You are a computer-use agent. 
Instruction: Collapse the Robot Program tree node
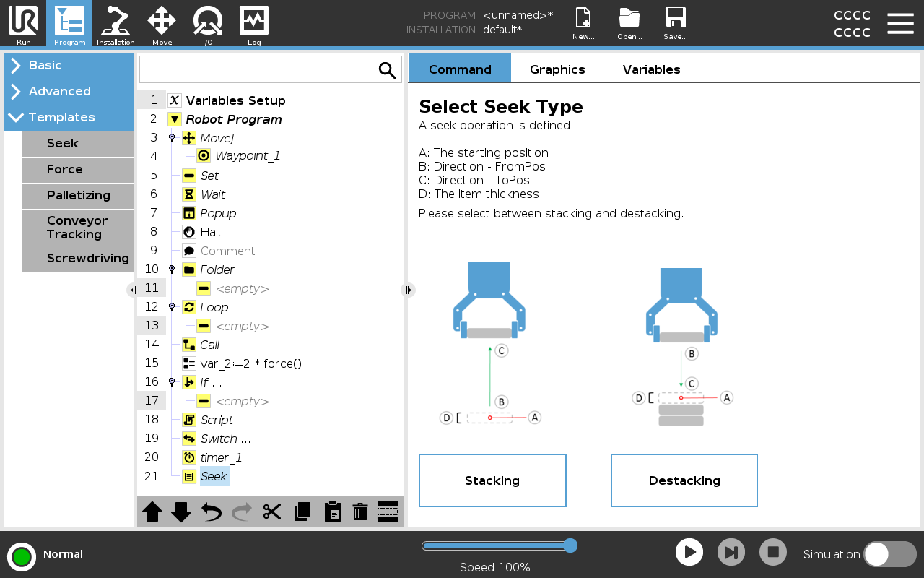tap(175, 120)
